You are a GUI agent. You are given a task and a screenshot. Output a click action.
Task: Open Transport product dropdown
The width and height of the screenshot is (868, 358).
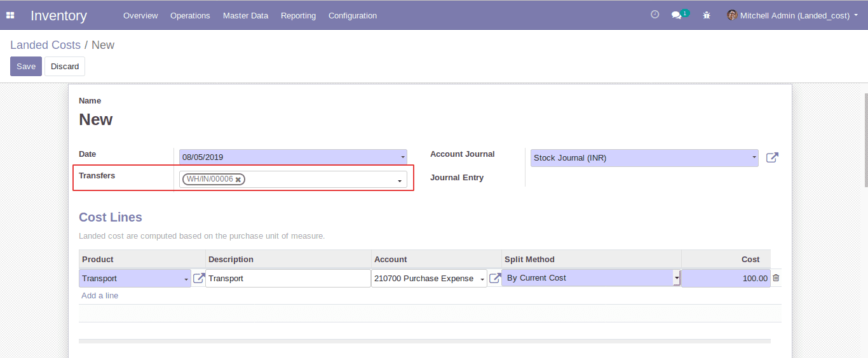coord(186,279)
